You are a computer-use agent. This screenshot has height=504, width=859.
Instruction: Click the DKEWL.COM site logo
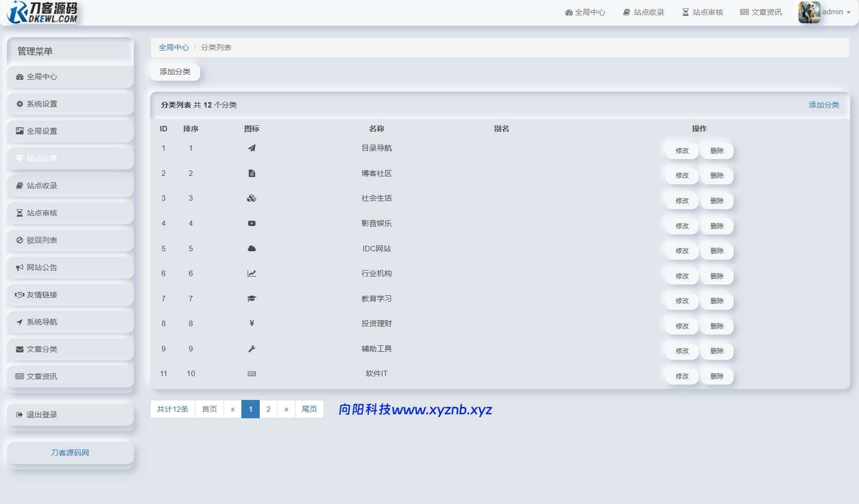[43, 12]
